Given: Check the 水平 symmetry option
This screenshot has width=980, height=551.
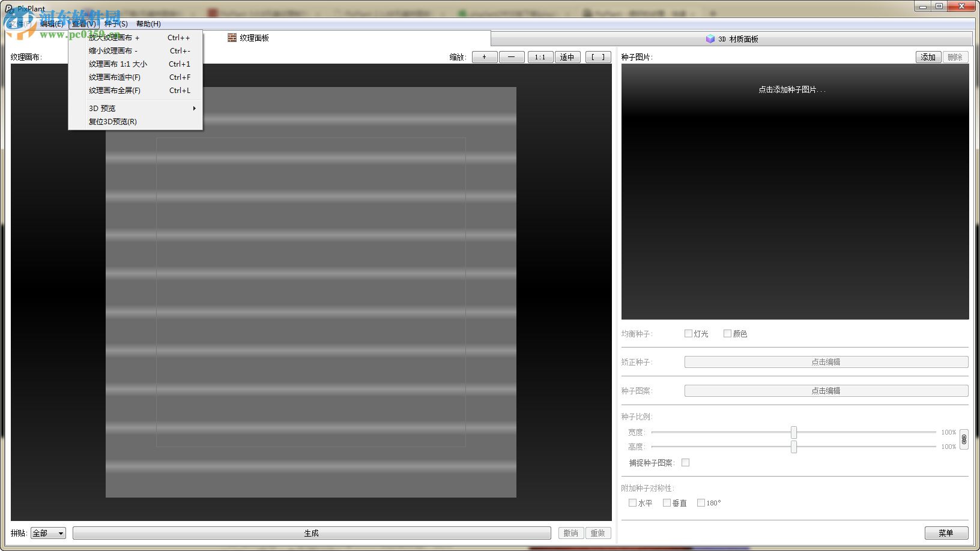Looking at the screenshot, I should (x=632, y=503).
